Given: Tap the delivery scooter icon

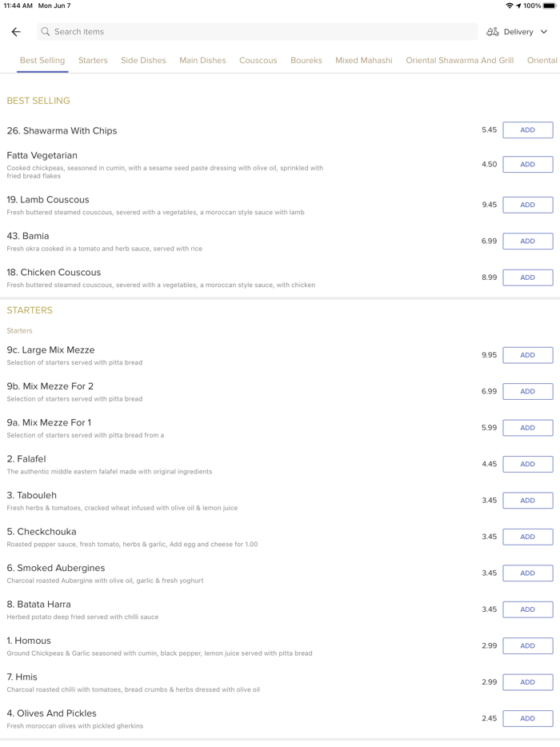Looking at the screenshot, I should 492,32.
